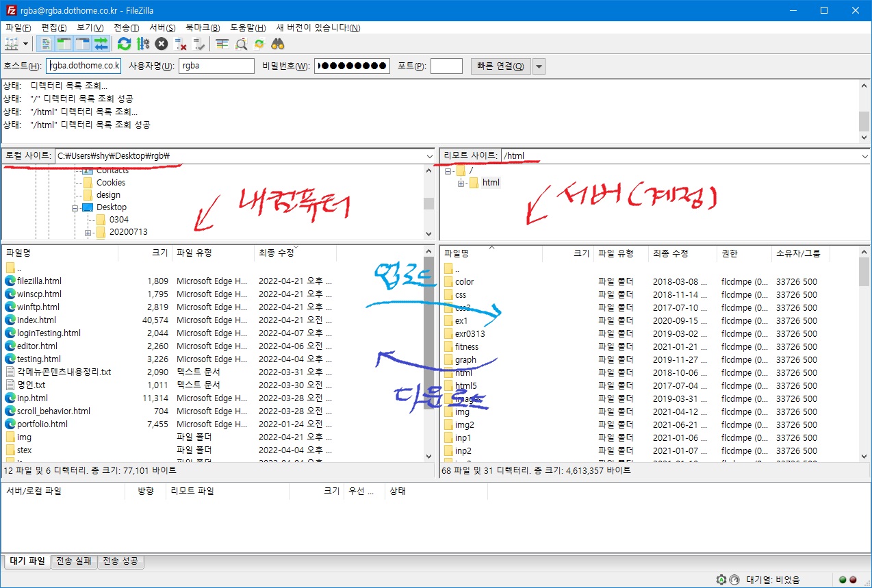
Task: Click the 빠른 연결 button
Action: tap(500, 66)
